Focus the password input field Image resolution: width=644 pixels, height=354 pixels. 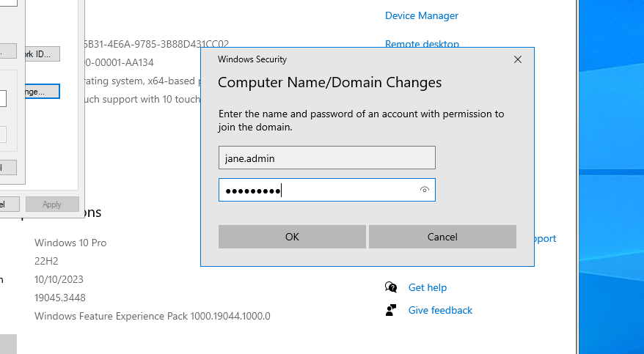319,191
